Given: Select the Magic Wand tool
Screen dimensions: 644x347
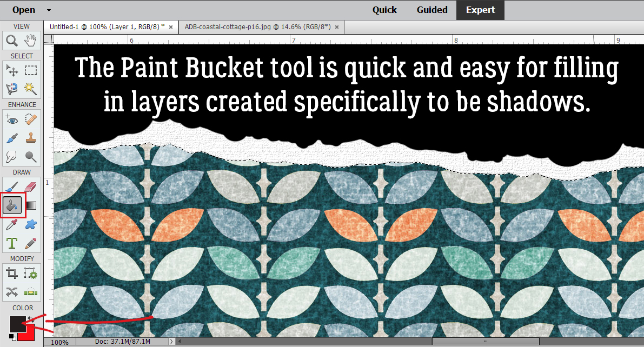Looking at the screenshot, I should 31,88.
